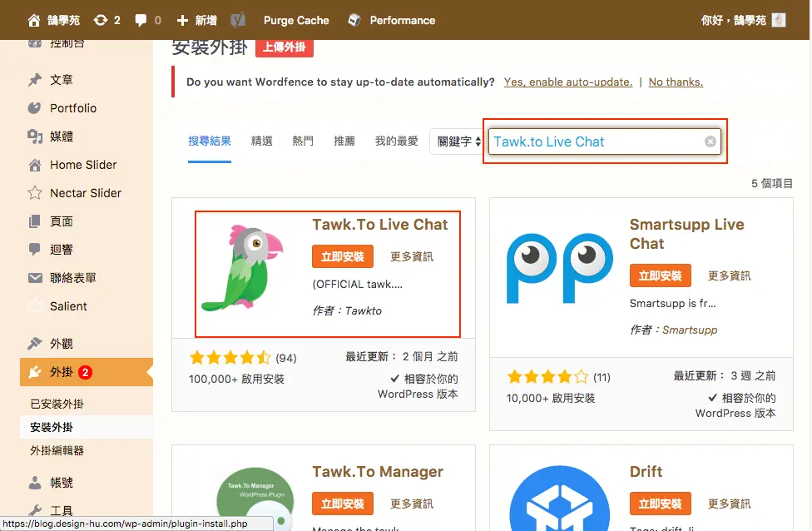Switch to the 推薦 tab
The height and width of the screenshot is (531, 812).
(344, 141)
